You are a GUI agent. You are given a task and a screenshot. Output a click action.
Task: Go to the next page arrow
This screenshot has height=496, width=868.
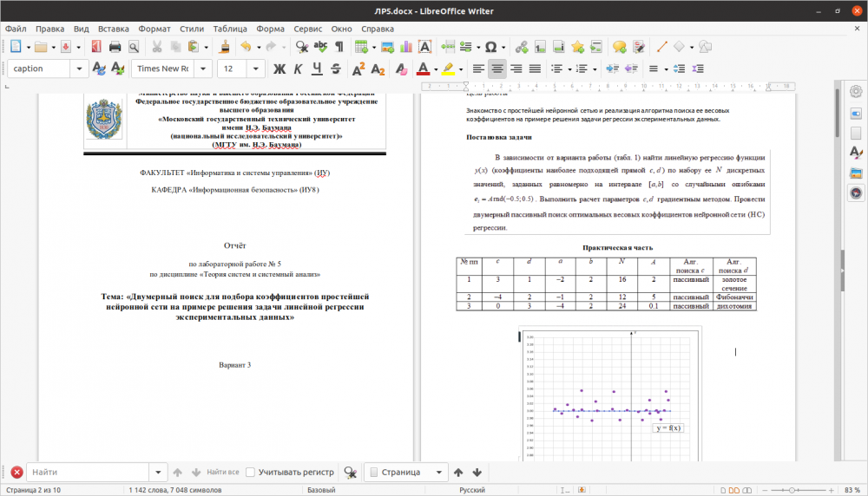(x=477, y=473)
